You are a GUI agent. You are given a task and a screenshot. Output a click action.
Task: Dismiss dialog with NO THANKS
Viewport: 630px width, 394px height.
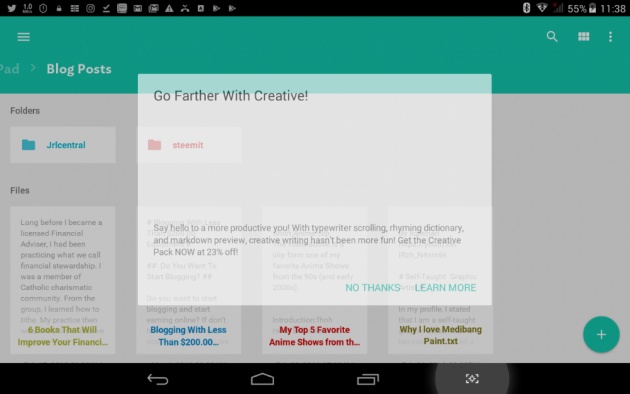[x=372, y=288]
